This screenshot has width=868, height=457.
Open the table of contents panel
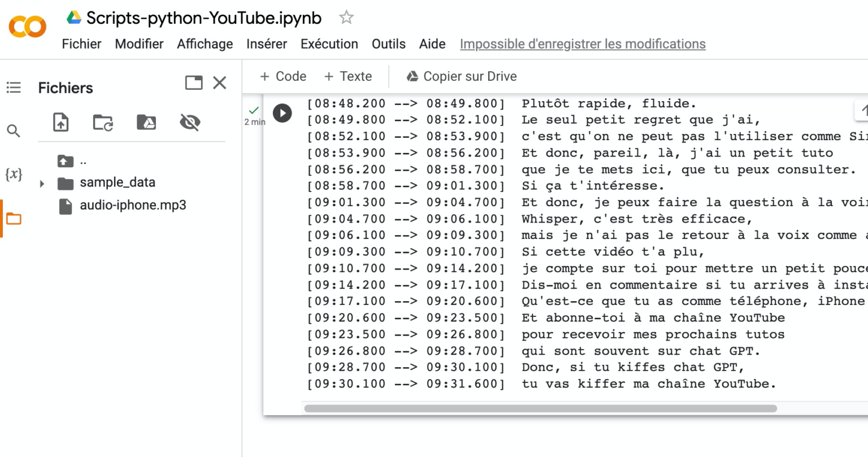pyautogui.click(x=14, y=88)
